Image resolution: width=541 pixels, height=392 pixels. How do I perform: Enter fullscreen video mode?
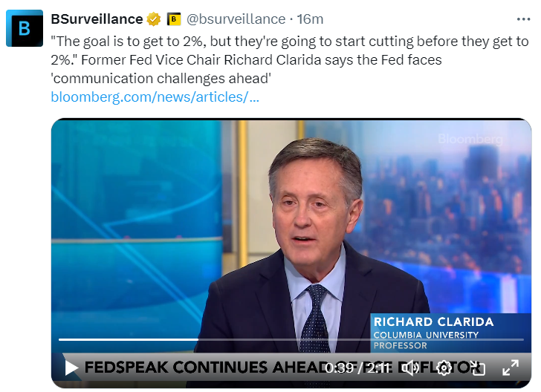[x=511, y=367]
